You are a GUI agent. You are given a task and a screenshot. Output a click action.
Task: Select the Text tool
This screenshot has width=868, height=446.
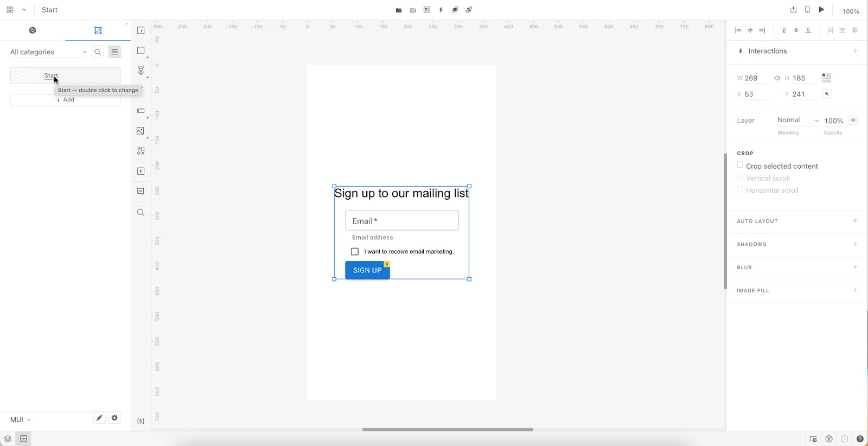pos(141,30)
